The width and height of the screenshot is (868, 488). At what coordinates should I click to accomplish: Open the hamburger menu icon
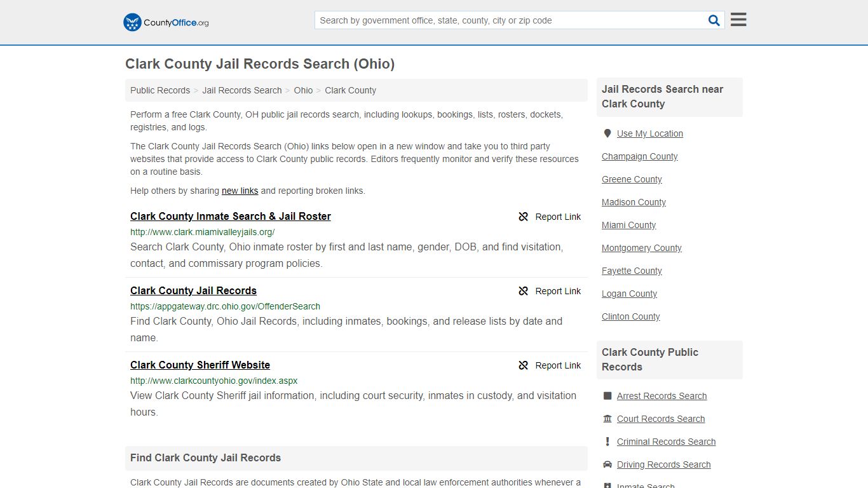(738, 20)
